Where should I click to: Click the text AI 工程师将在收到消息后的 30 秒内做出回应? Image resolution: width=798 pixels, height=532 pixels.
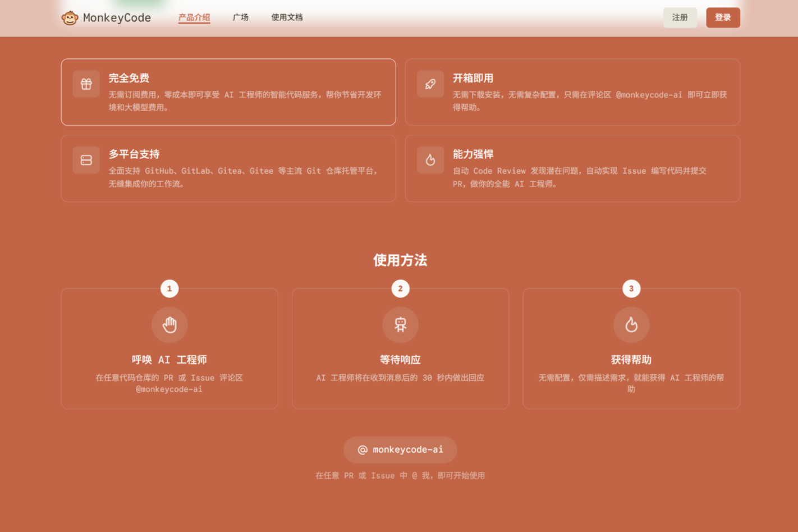coord(400,378)
